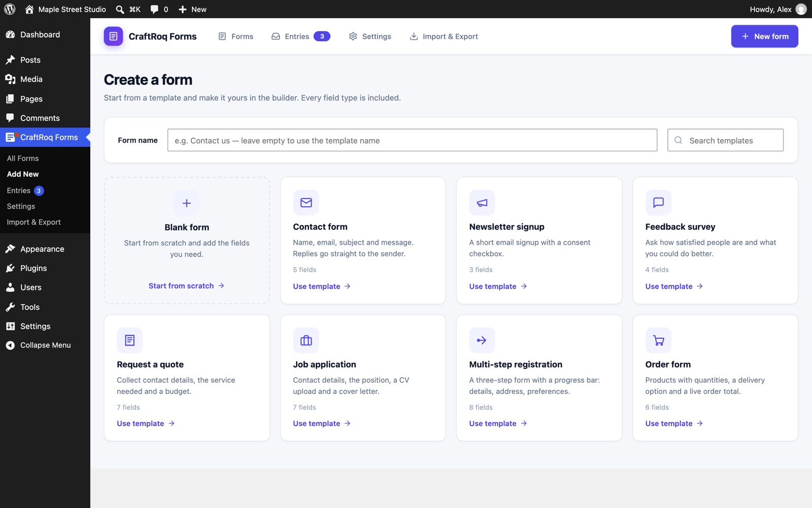
Task: Use the Newsletter signup template
Action: point(498,287)
